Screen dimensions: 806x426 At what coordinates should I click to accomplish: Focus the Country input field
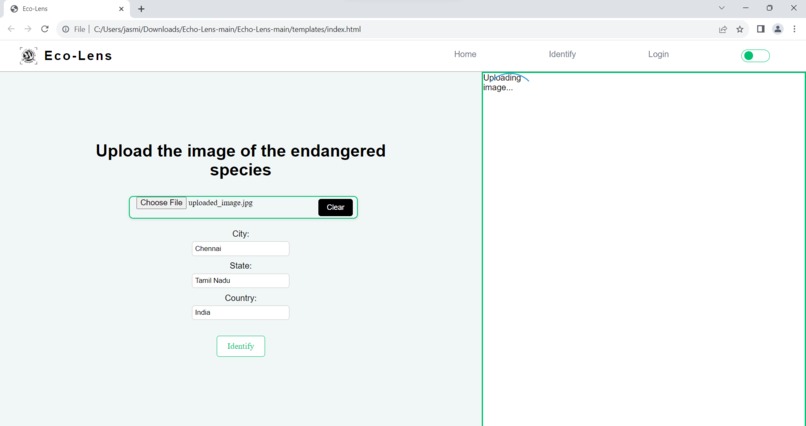tap(241, 312)
